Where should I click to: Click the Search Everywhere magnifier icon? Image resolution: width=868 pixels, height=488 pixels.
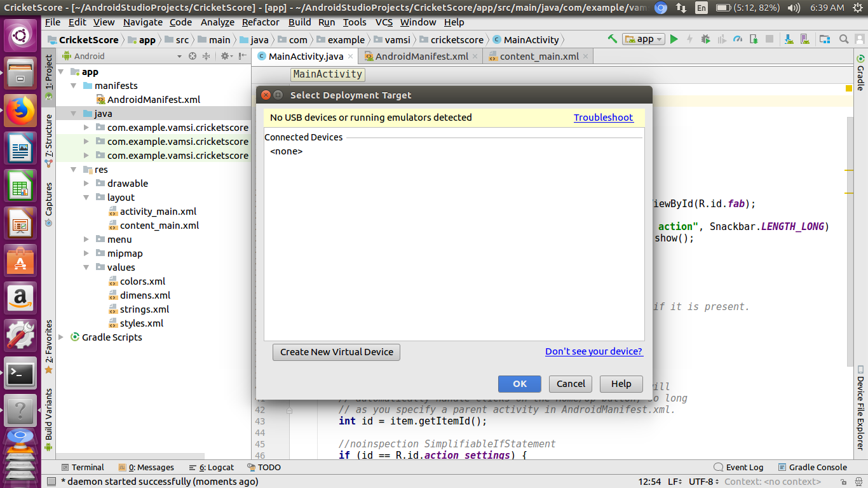point(844,39)
